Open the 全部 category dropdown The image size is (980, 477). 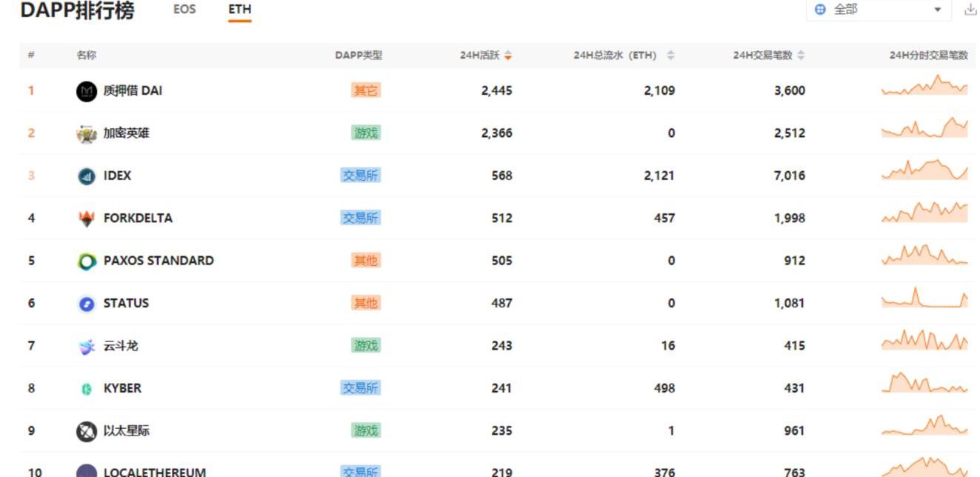coord(878,10)
